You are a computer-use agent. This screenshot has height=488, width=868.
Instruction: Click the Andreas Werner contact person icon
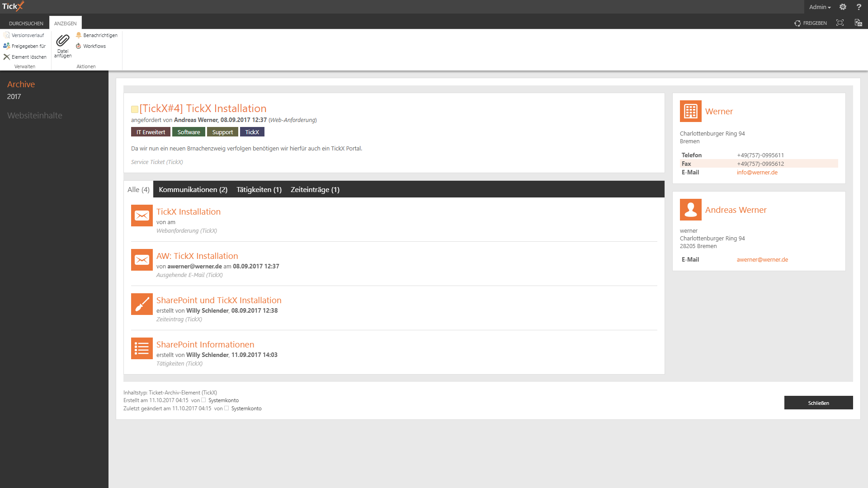click(x=691, y=210)
